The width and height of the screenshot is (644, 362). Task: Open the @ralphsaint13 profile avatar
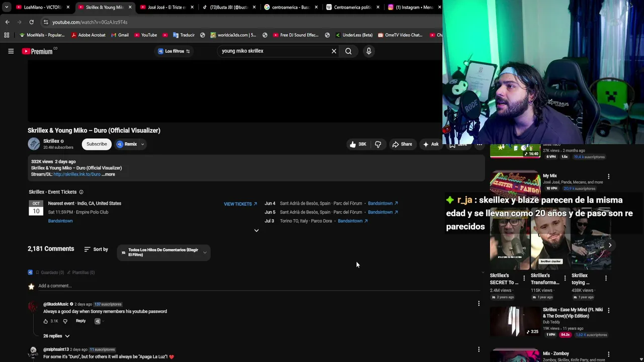tap(33, 351)
